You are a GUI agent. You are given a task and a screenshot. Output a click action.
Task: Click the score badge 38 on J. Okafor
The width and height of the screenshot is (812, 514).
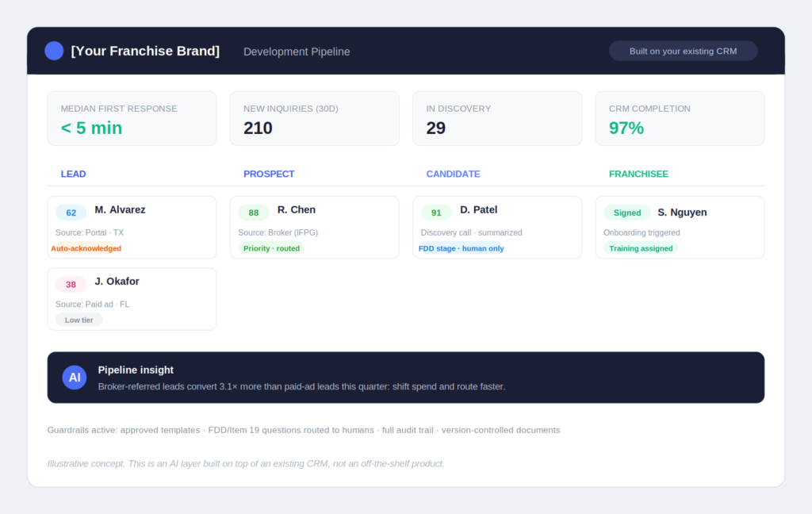tap(71, 285)
